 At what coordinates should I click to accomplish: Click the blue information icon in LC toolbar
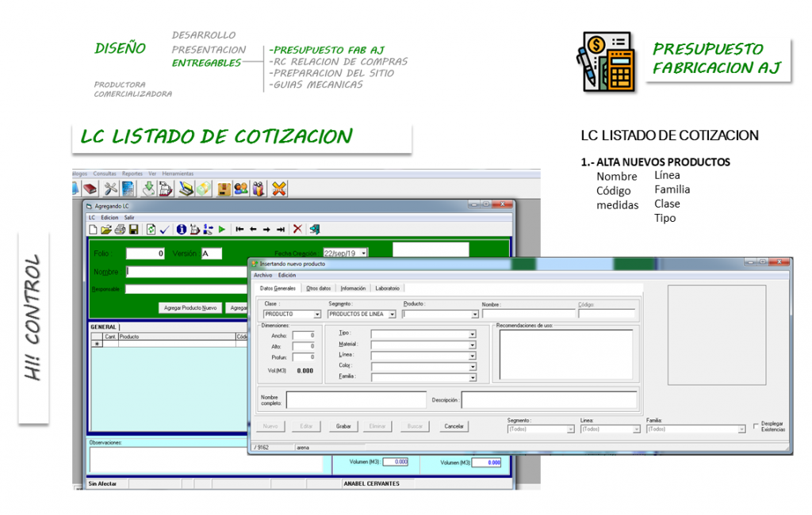click(x=181, y=229)
